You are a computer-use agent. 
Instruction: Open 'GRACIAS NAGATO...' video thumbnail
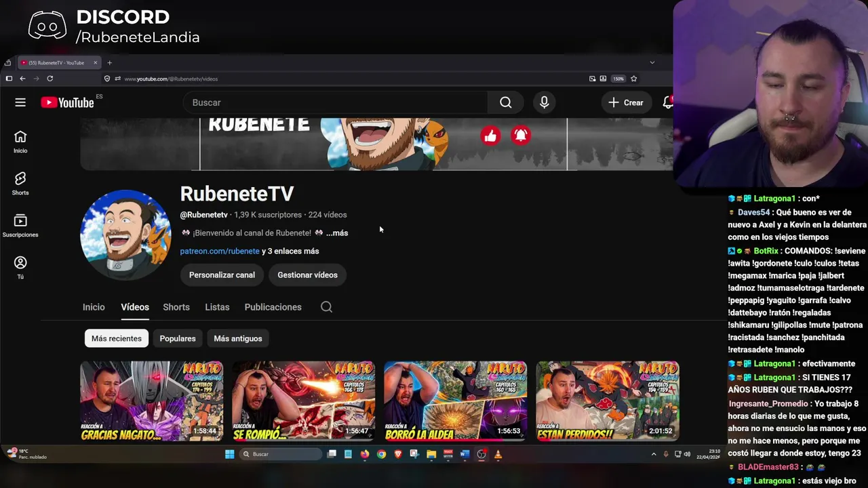(152, 401)
